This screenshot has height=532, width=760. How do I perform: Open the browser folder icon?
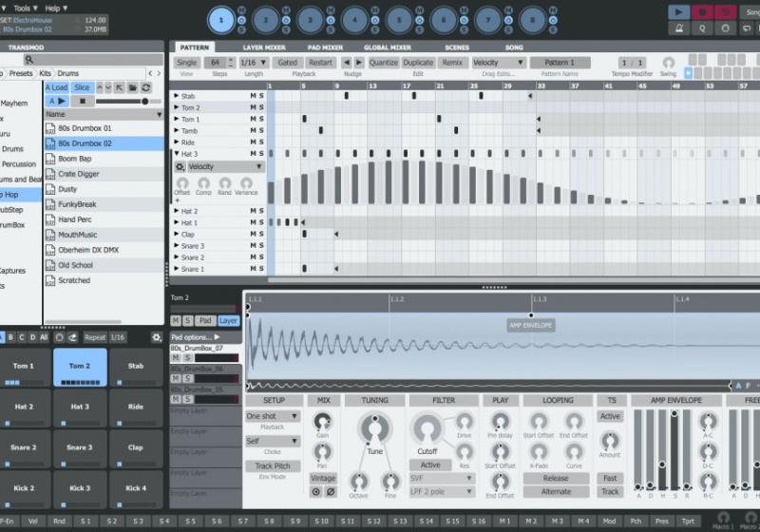(x=133, y=87)
